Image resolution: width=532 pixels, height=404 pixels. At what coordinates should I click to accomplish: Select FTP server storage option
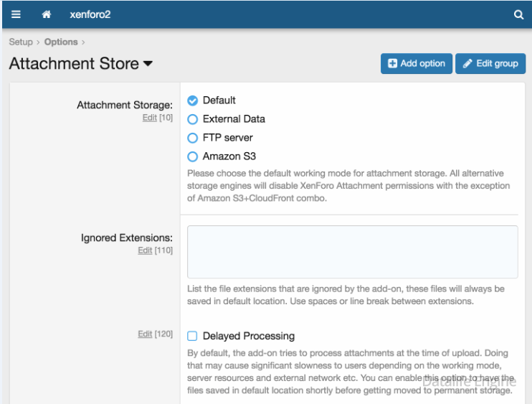[x=192, y=138]
